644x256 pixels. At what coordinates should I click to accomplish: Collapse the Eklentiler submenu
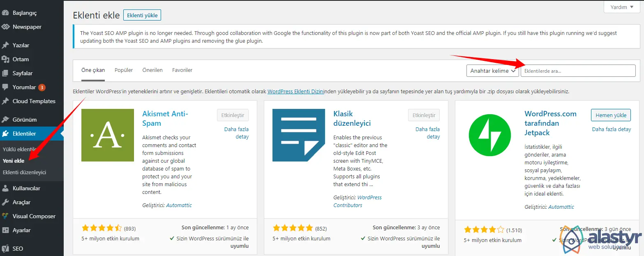tap(24, 133)
